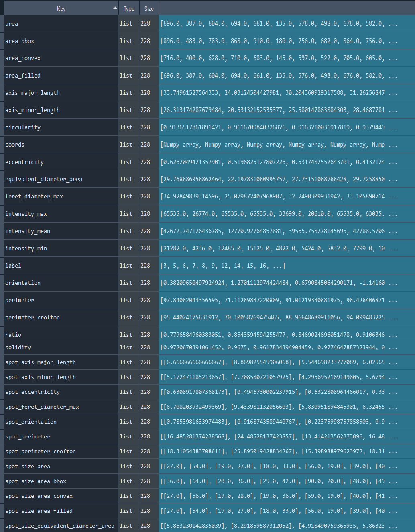Open the coords list value cell
The height and width of the screenshot is (532, 415).
(x=279, y=145)
